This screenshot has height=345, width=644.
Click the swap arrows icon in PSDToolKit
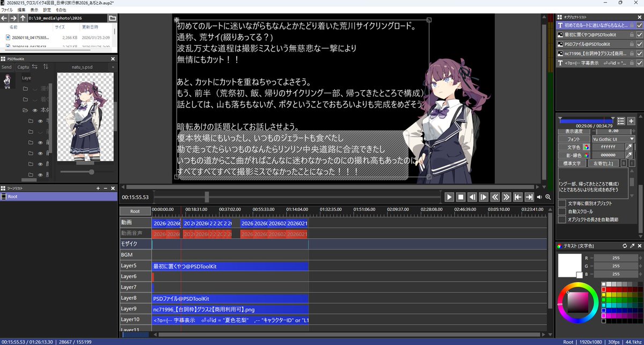35,67
